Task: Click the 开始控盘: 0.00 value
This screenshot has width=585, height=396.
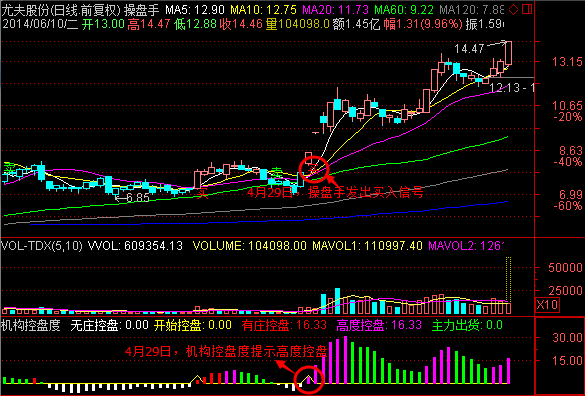Action: (193, 325)
